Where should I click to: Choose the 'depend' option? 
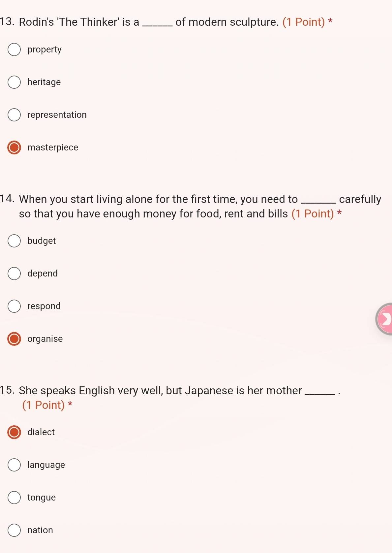coord(14,274)
